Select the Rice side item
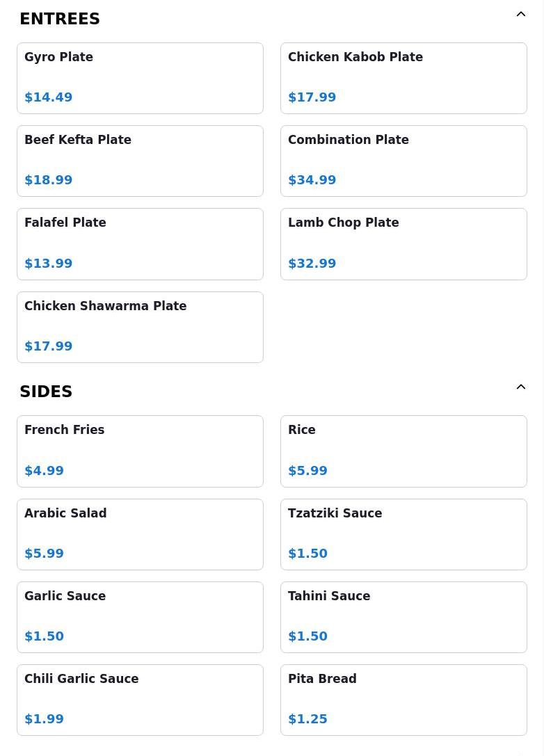 403,451
